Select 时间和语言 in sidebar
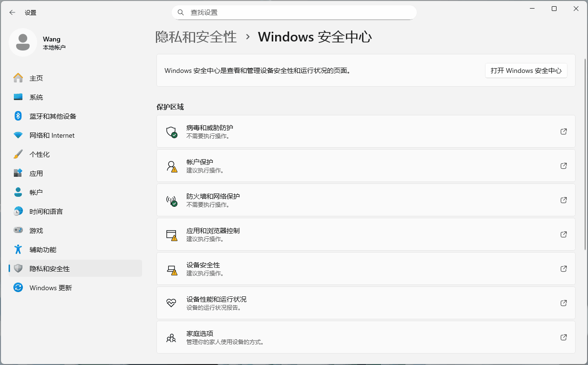 click(75, 211)
